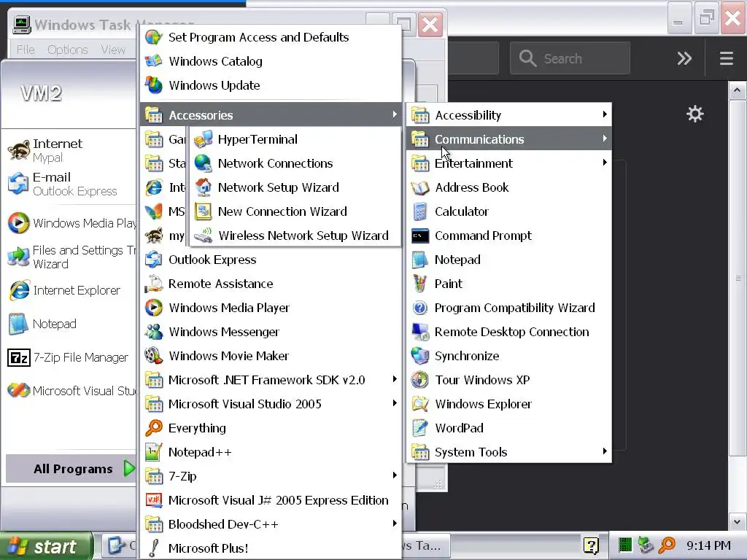Expand the 7-Zip program folder

click(x=271, y=475)
